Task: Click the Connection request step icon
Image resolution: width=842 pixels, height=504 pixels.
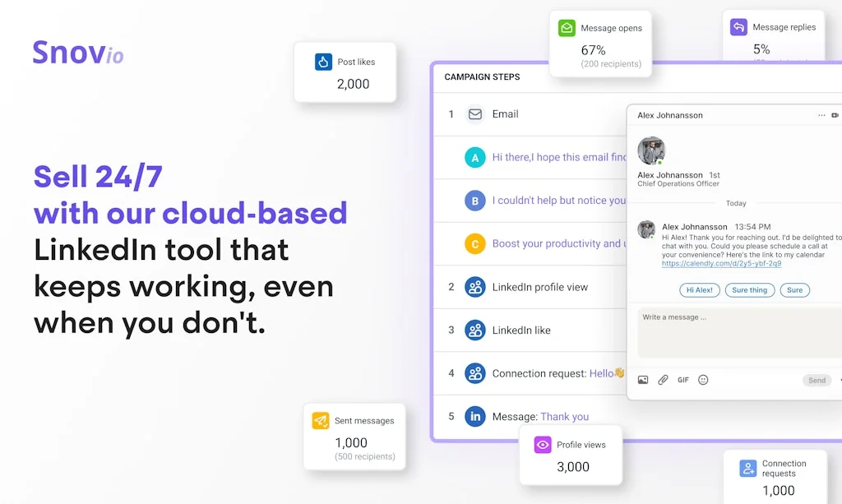Action: pos(474,373)
